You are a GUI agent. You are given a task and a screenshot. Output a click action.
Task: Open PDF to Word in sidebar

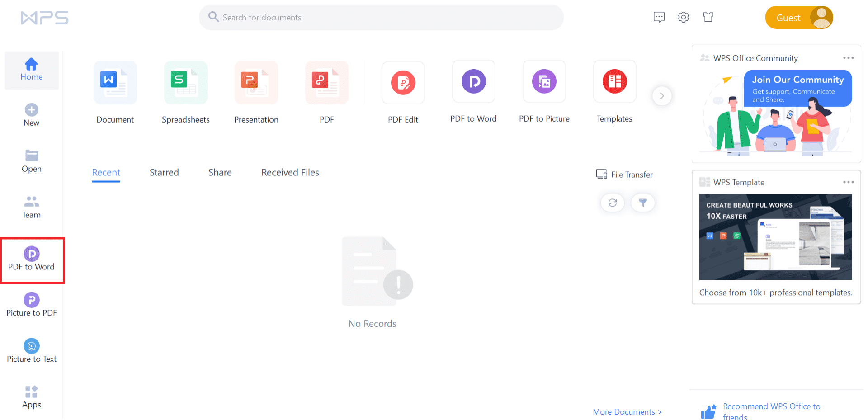click(x=32, y=259)
